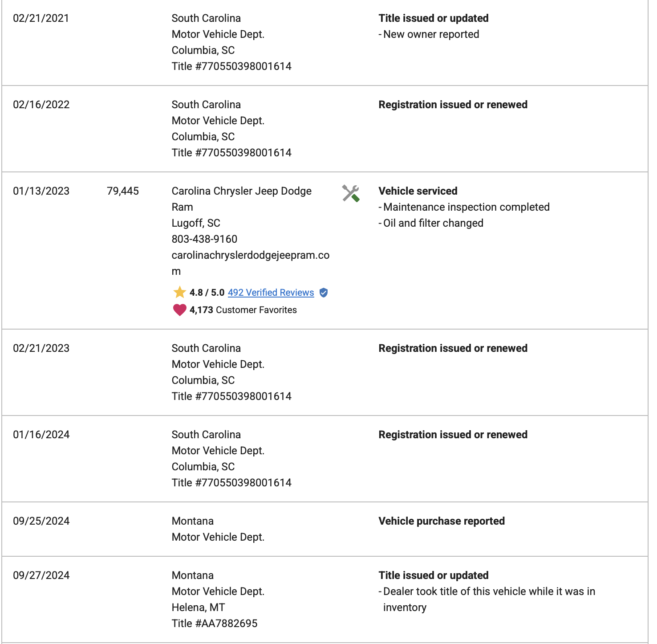Click Oil and filter changed detail
Viewport: 657px width, 644px height.
point(431,223)
